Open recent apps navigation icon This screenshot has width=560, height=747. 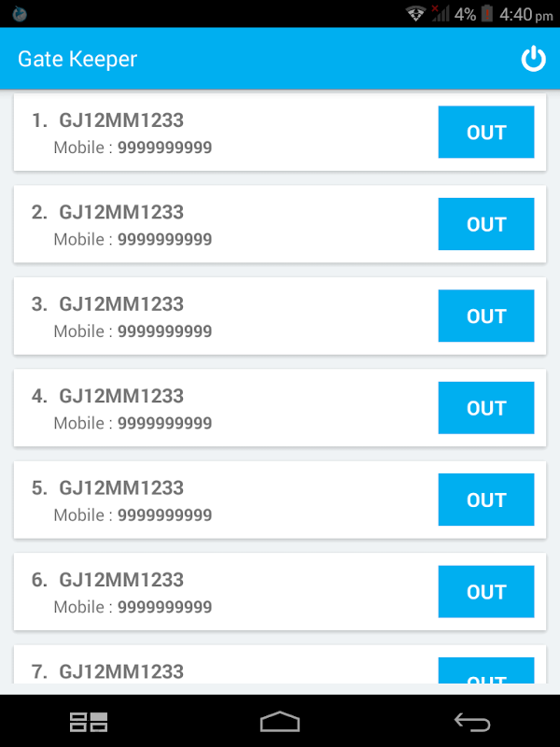(89, 721)
